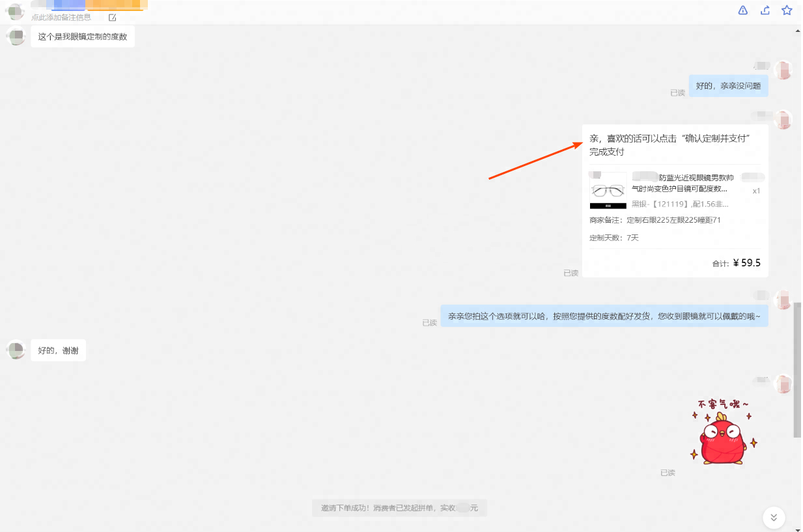The image size is (803, 532).
Task: Click the "点此添加备注信息" remark field
Action: coord(61,18)
